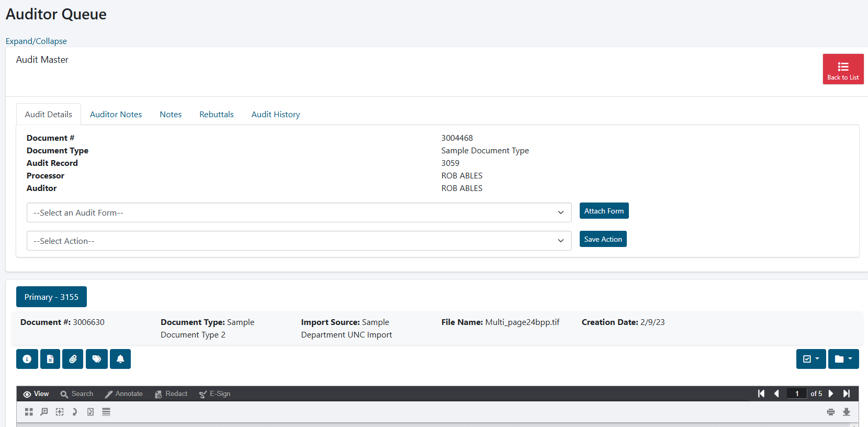
Task: Go to the next page
Action: pyautogui.click(x=831, y=394)
